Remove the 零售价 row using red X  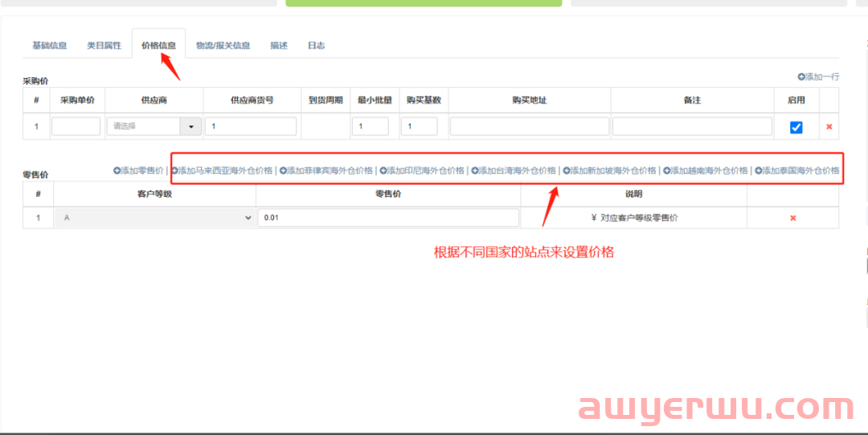pyautogui.click(x=792, y=218)
